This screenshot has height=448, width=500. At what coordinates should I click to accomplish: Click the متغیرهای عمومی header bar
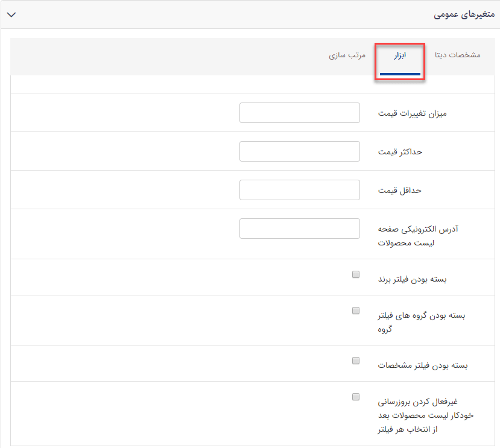[250, 14]
